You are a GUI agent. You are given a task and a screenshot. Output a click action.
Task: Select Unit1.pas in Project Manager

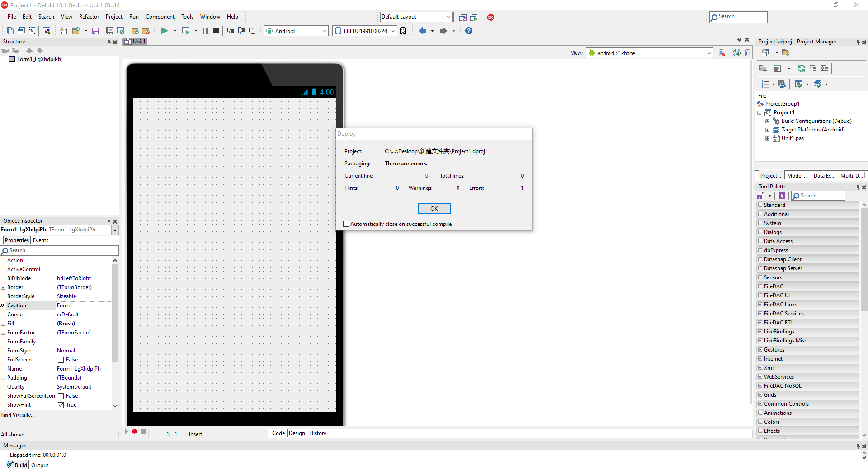pyautogui.click(x=793, y=138)
